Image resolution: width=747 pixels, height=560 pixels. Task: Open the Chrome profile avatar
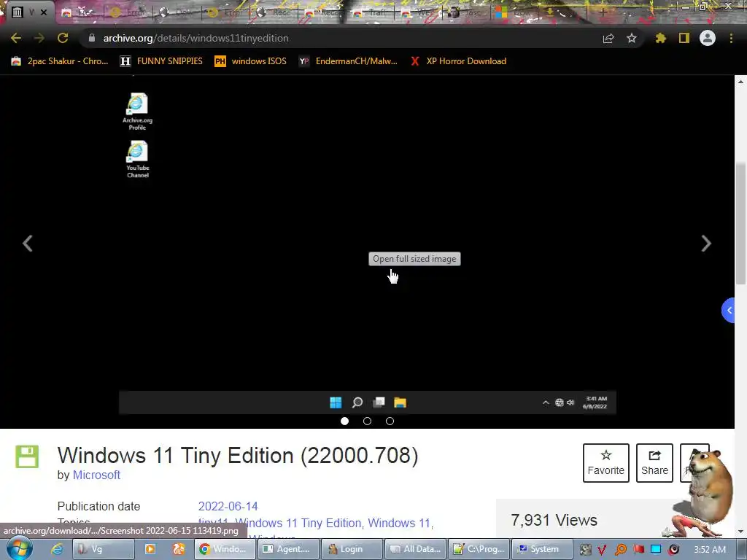tap(708, 38)
